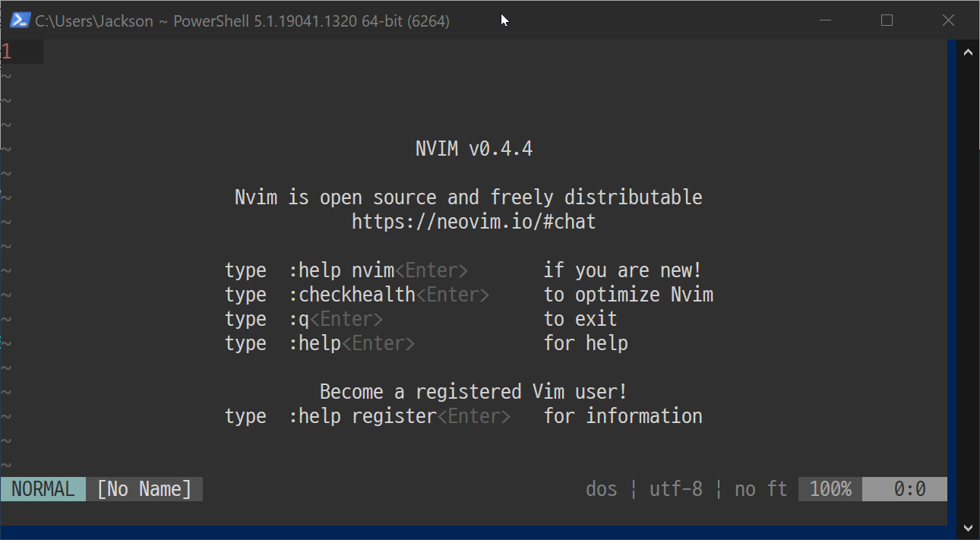Click the window title text showing the PowerShell version

point(242,21)
